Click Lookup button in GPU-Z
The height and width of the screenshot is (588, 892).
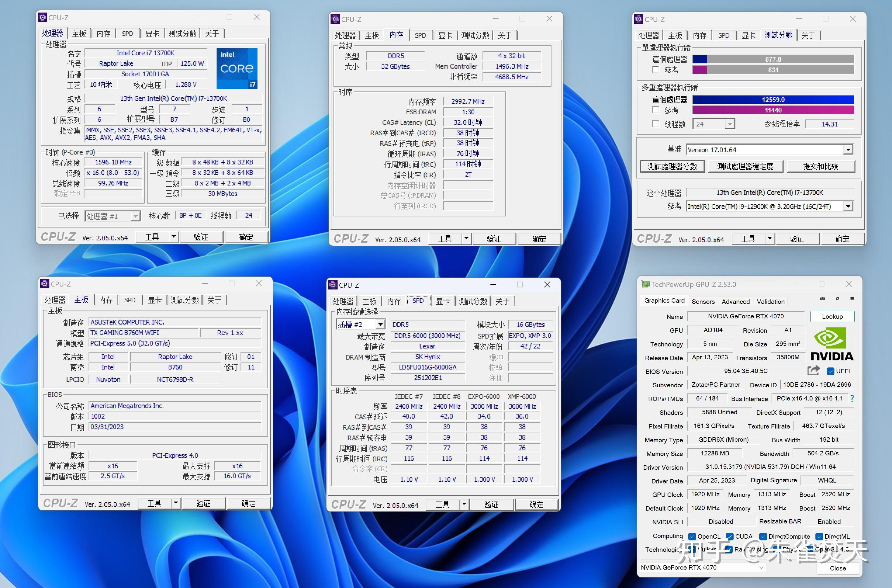pyautogui.click(x=832, y=317)
